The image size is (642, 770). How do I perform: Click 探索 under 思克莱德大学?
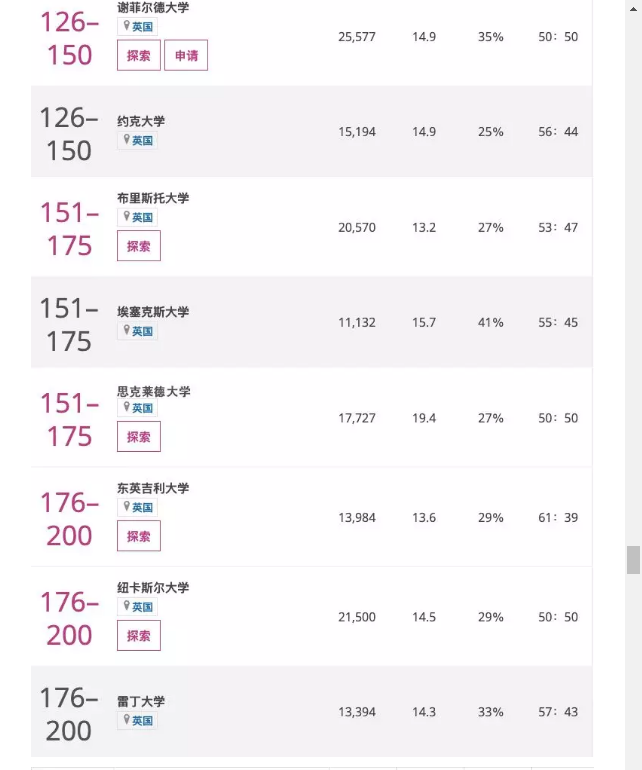click(x=139, y=436)
